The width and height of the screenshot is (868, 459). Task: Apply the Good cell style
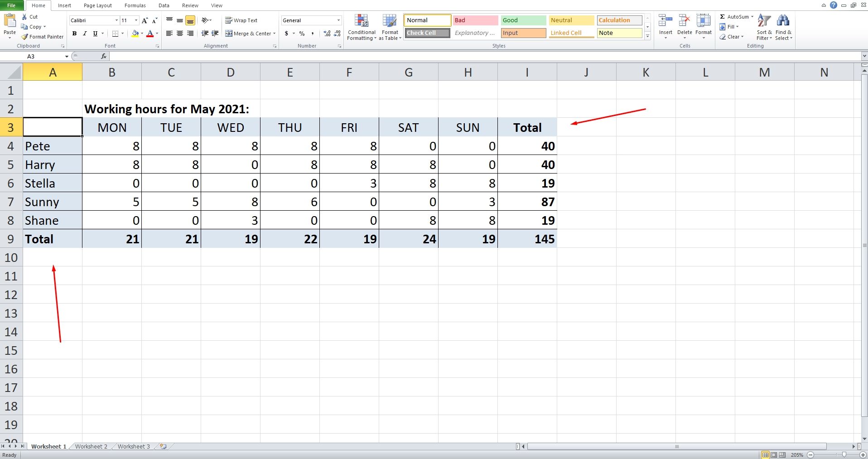click(x=523, y=20)
